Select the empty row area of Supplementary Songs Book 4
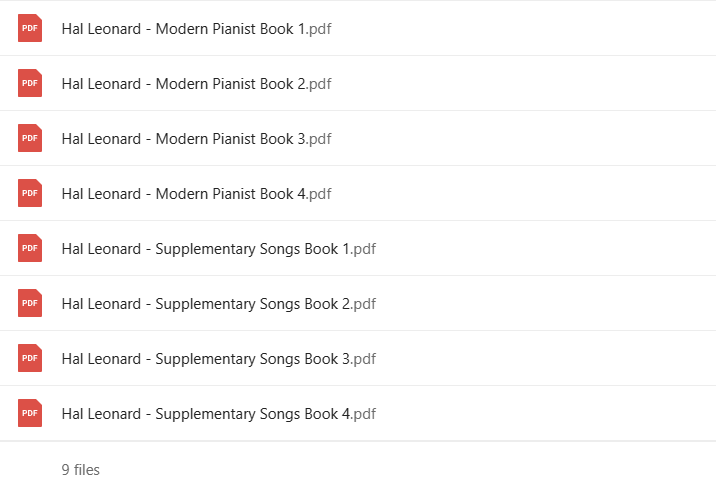 point(548,413)
